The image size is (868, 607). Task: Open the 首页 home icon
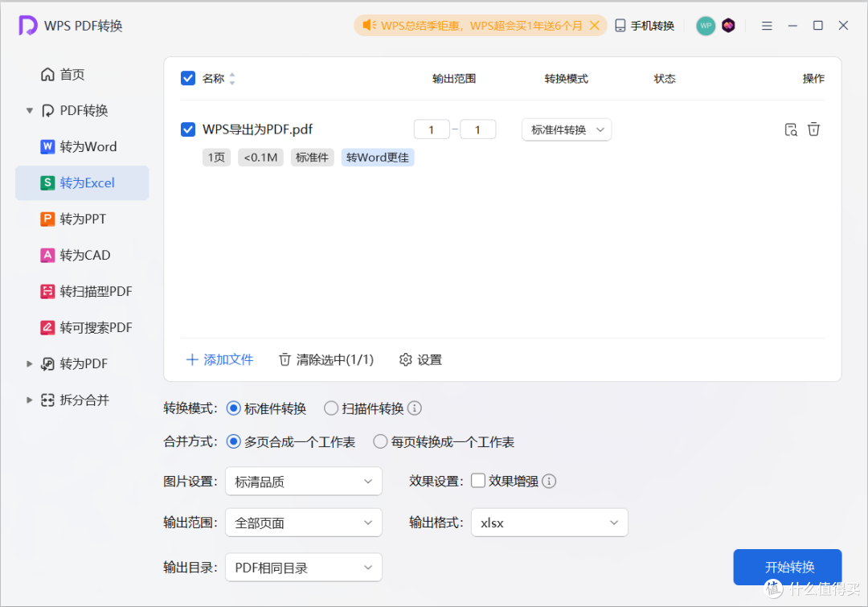point(47,74)
